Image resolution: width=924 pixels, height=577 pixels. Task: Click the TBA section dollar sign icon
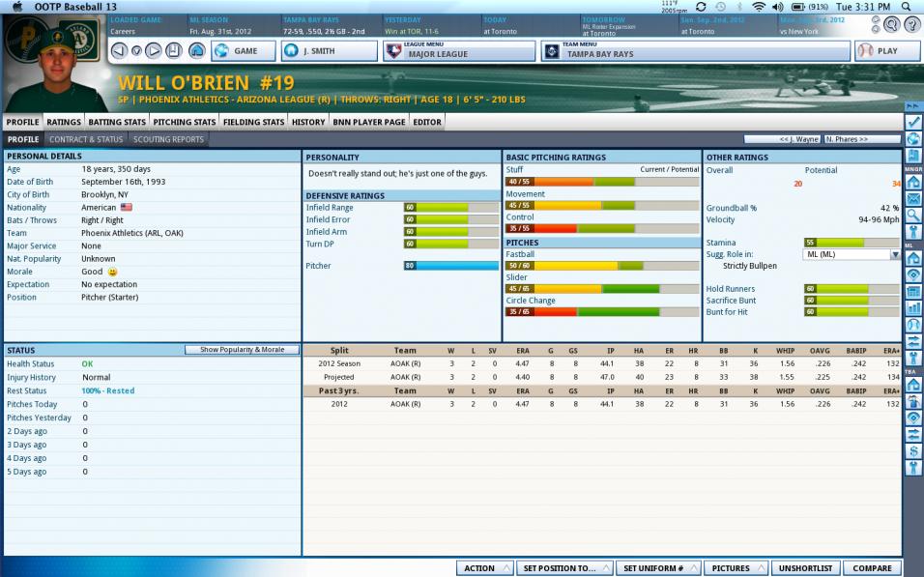(913, 451)
